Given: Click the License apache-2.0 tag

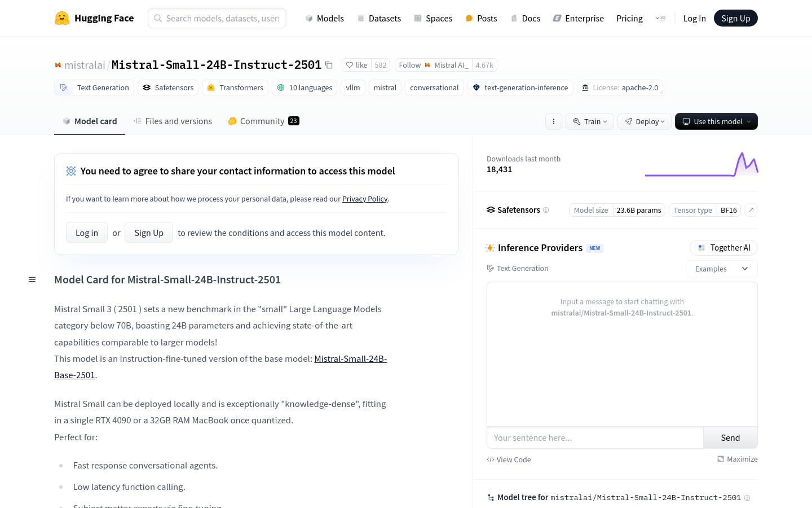Looking at the screenshot, I should tap(620, 87).
